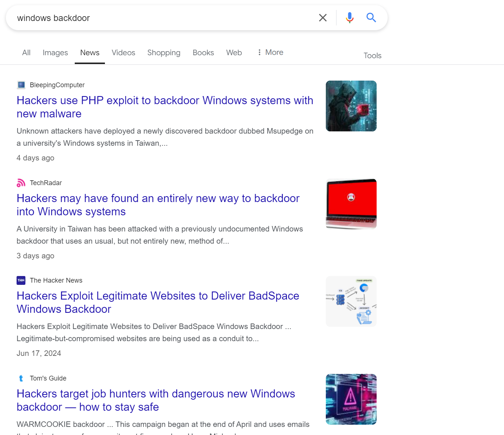This screenshot has width=504, height=435.
Task: Open 'Hackers use PHP exploit to backdoor Windows' article
Action: coord(165,107)
